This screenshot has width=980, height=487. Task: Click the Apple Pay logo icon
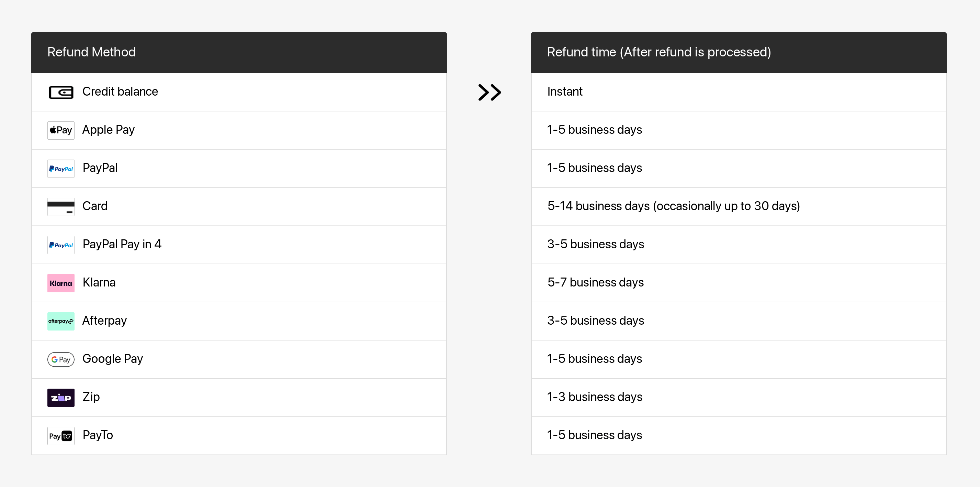pyautogui.click(x=61, y=130)
